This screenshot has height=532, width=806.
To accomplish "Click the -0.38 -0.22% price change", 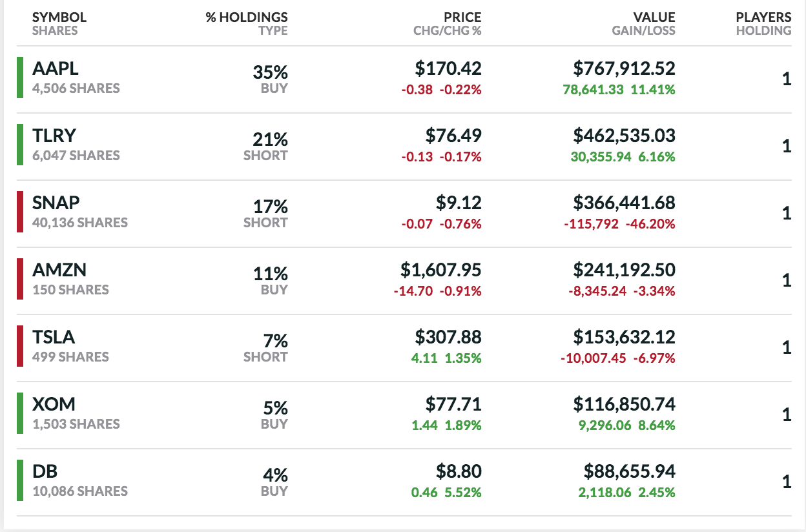I will pyautogui.click(x=442, y=90).
